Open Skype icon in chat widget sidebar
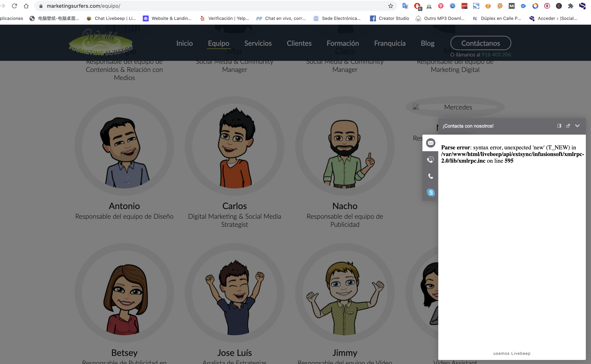This screenshot has width=591, height=364. (431, 192)
